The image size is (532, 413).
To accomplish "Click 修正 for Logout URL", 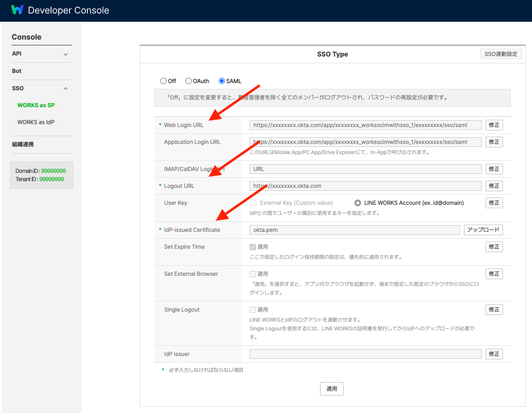I will click(494, 186).
